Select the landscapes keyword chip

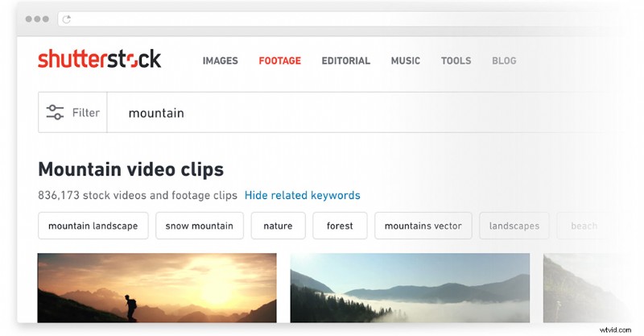click(x=514, y=226)
